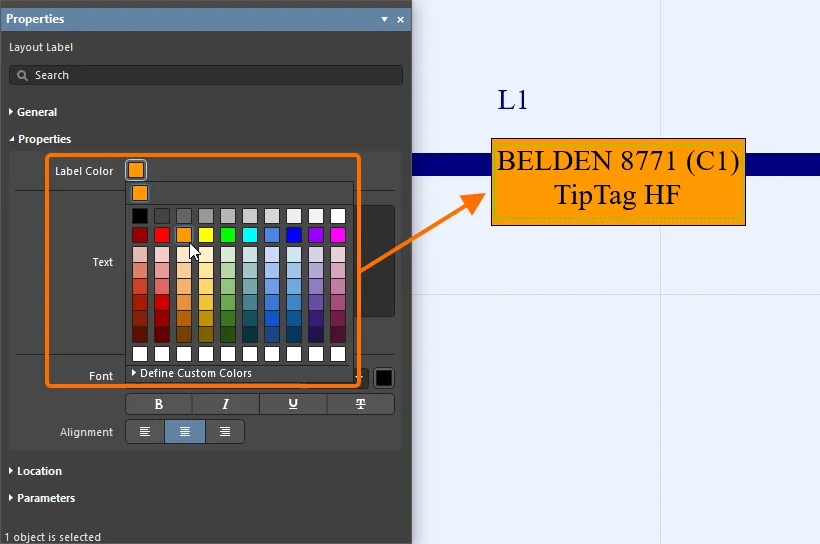The image size is (820, 544).
Task: Select the L1 designator text
Action: (512, 99)
